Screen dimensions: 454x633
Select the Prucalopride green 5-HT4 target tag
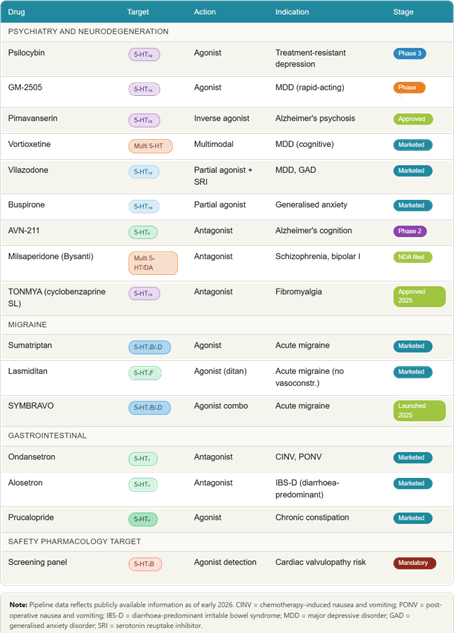click(x=143, y=519)
